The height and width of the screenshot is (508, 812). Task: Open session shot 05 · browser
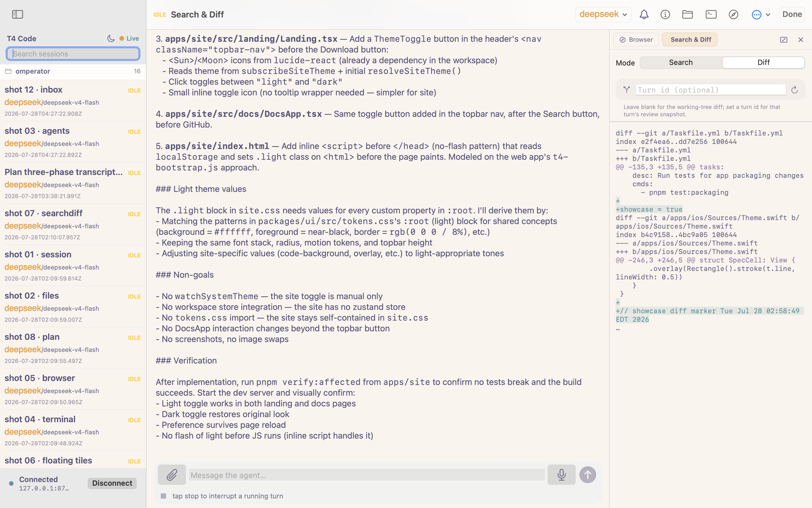pyautogui.click(x=73, y=389)
